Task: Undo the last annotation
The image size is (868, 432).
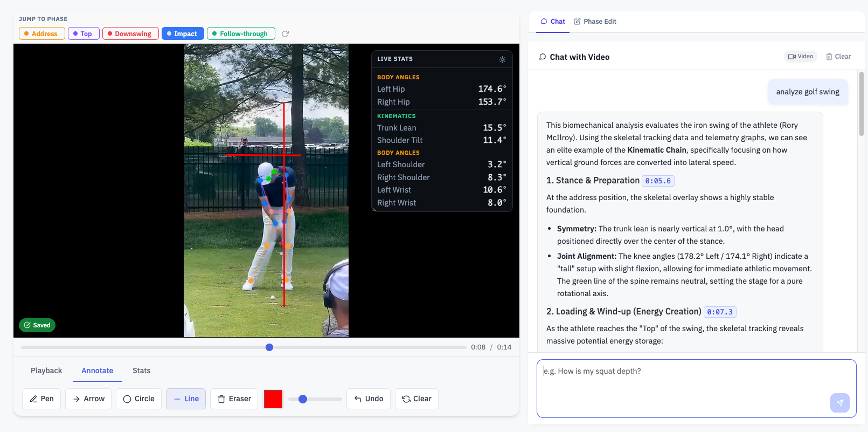Action: [369, 399]
